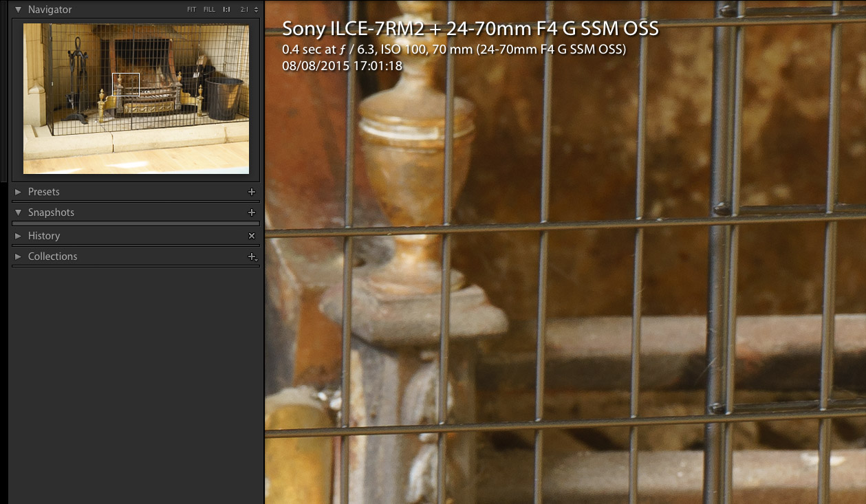
Task: Click the Collections panel label
Action: coord(52,256)
